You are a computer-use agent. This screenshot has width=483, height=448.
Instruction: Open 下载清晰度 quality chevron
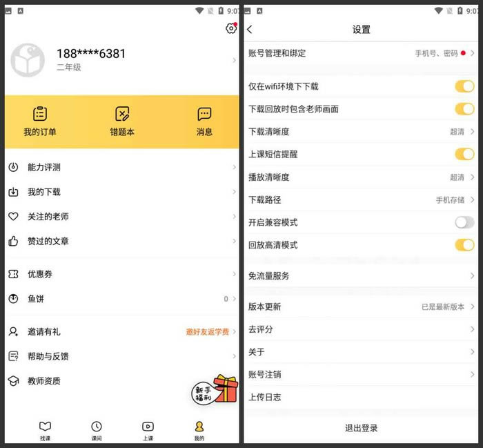point(473,132)
